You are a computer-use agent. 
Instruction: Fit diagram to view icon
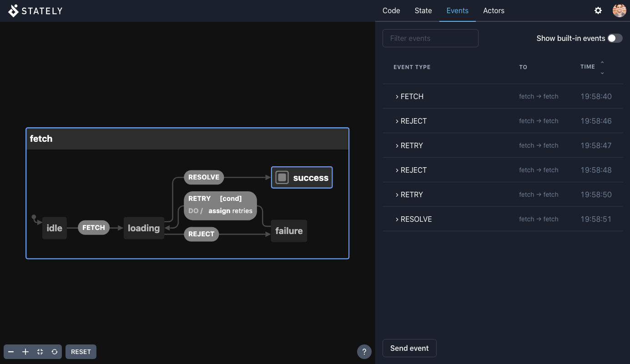(40, 352)
